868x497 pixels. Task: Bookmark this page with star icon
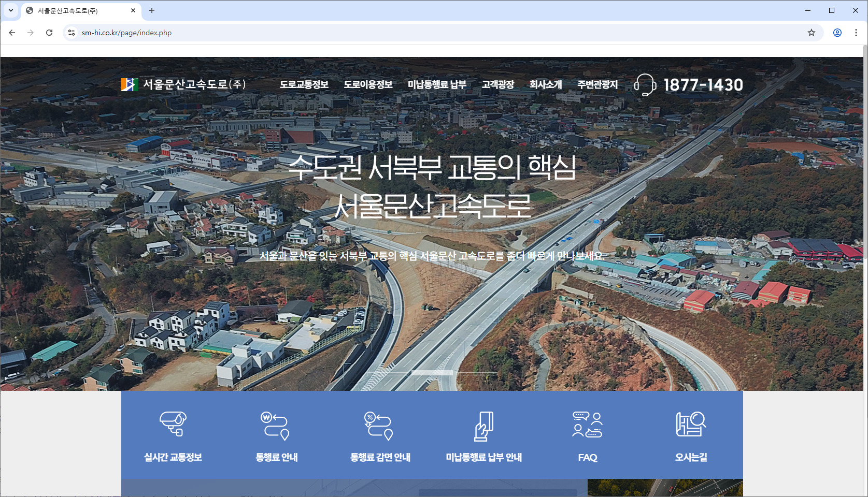pyautogui.click(x=812, y=33)
